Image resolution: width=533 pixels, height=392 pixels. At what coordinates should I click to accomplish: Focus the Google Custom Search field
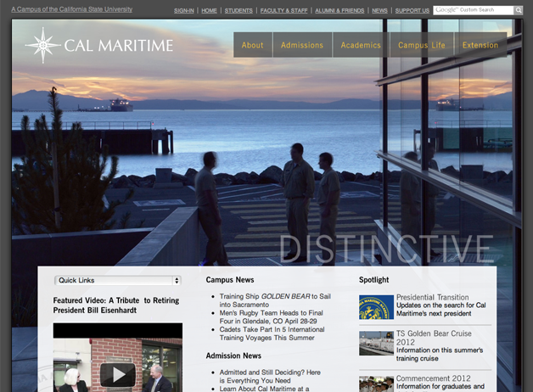click(474, 10)
